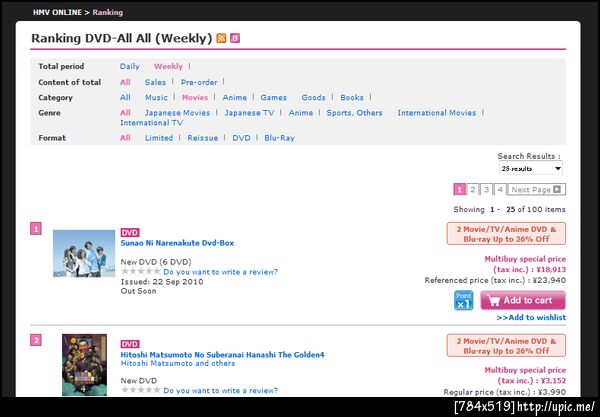This screenshot has height=417, width=600.
Task: Go to the HMV ONLINE breadcrumb link
Action: tap(57, 12)
